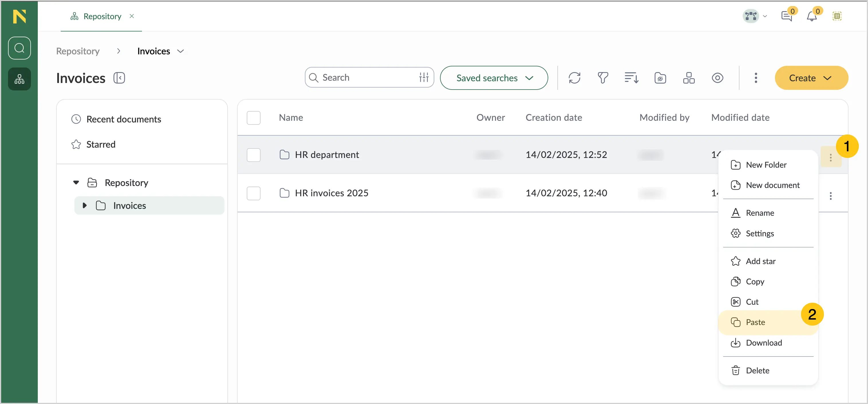The image size is (868, 404).
Task: Open the notifications bell
Action: pos(812,16)
